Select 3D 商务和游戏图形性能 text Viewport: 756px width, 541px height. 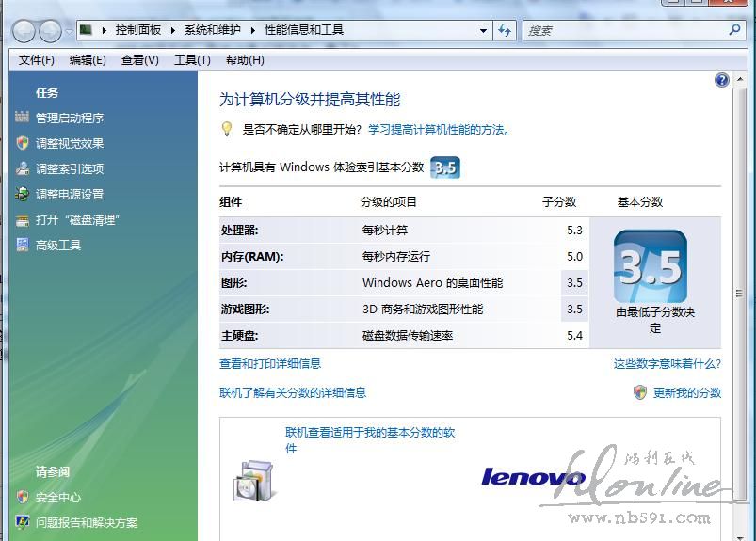pyautogui.click(x=423, y=310)
